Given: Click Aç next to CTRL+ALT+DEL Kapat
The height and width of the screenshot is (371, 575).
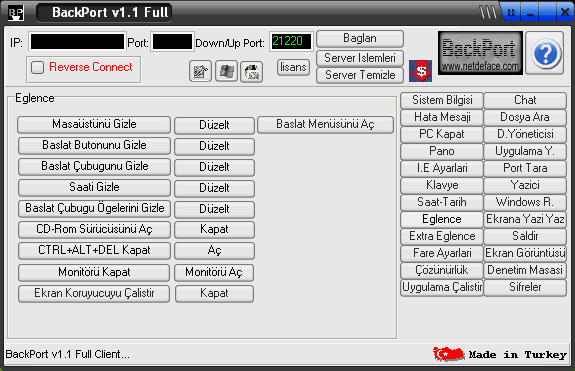Looking at the screenshot, I should 214,251.
